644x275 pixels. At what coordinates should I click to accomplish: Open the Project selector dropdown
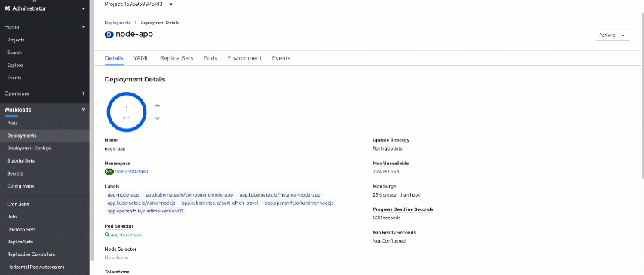[139, 4]
